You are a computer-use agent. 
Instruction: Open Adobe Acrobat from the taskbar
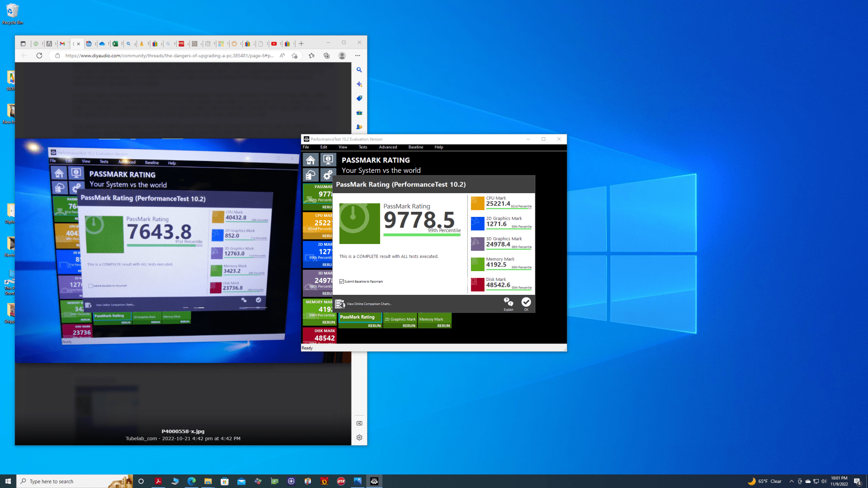158,481
